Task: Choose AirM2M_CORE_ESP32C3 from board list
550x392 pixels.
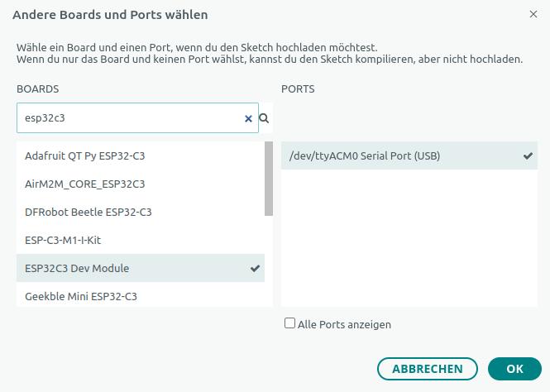Action: (84, 184)
